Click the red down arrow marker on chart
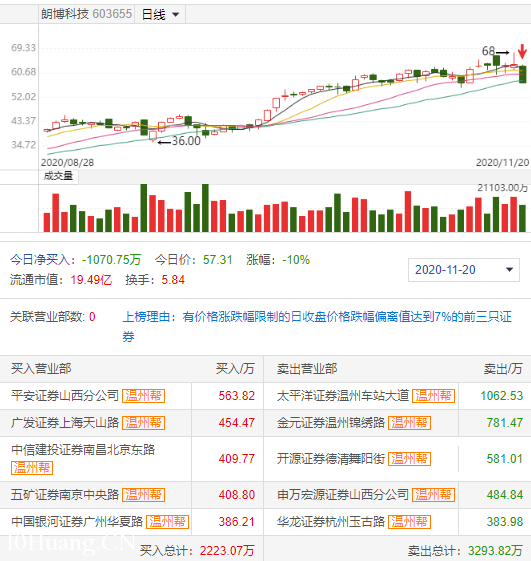This screenshot has height=561, width=531. tap(522, 51)
